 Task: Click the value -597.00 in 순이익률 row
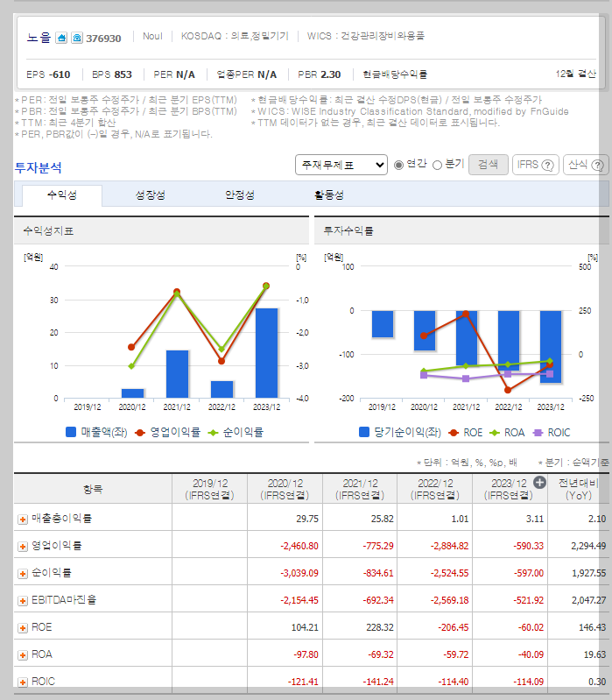click(x=528, y=573)
